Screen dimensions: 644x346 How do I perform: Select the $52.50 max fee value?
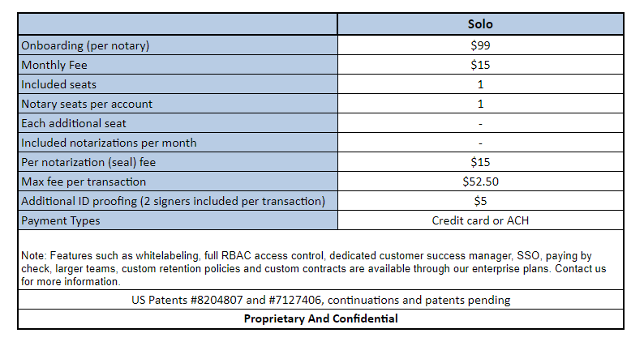tap(480, 182)
